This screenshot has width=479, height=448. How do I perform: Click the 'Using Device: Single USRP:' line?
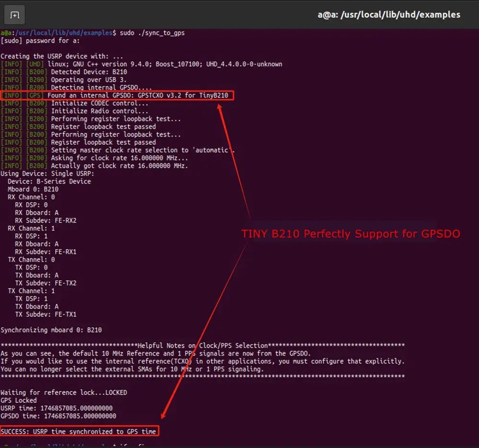click(47, 173)
